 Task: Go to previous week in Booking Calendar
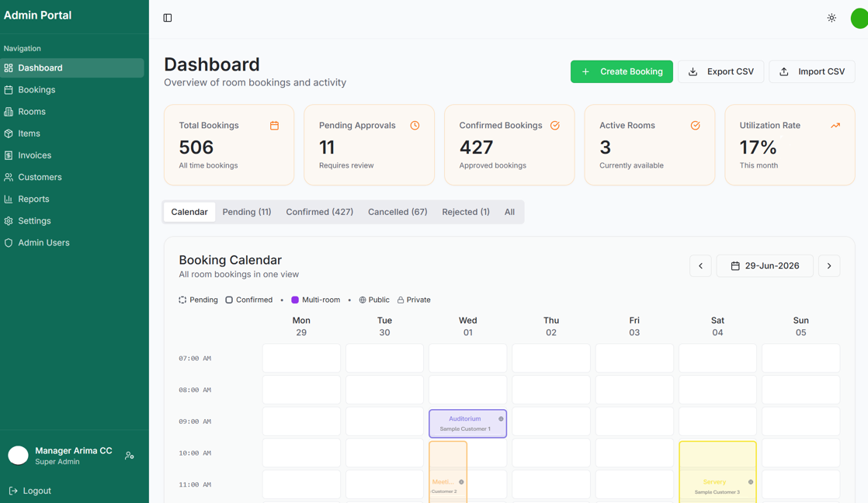point(700,266)
